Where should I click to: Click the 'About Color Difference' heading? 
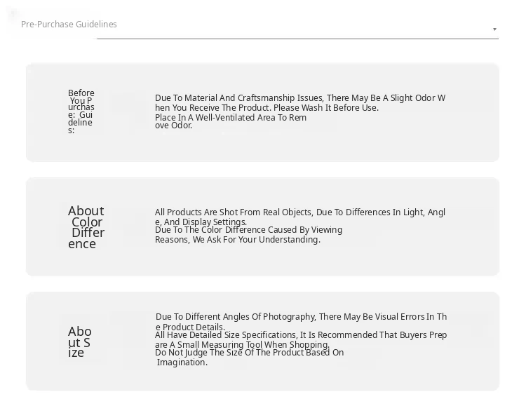(x=86, y=227)
